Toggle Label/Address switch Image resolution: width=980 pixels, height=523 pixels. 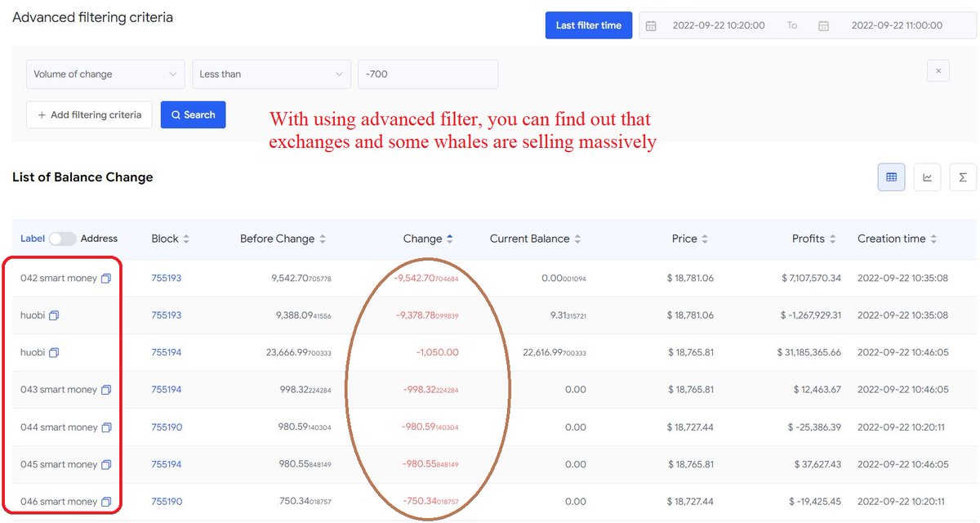[62, 239]
